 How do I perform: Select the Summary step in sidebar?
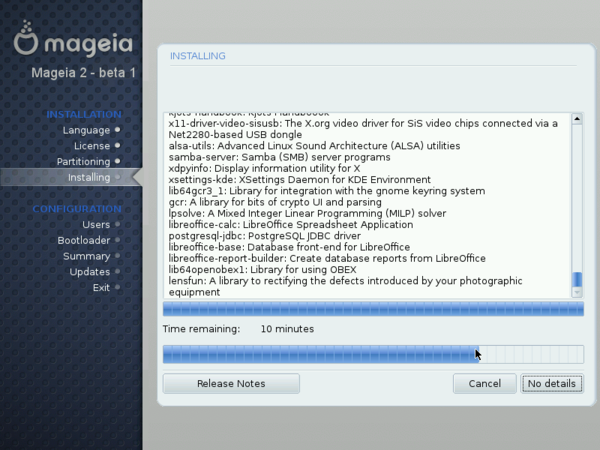pos(86,256)
